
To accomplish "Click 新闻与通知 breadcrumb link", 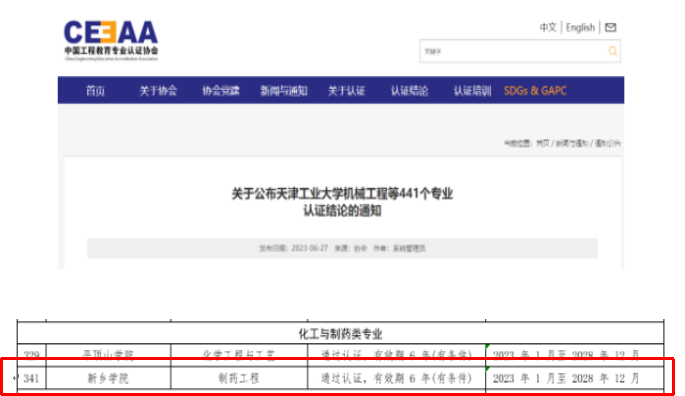I will coord(572,143).
